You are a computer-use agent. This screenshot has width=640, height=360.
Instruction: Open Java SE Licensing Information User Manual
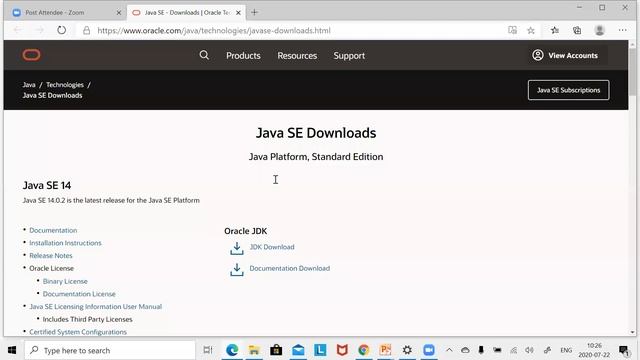click(x=96, y=307)
